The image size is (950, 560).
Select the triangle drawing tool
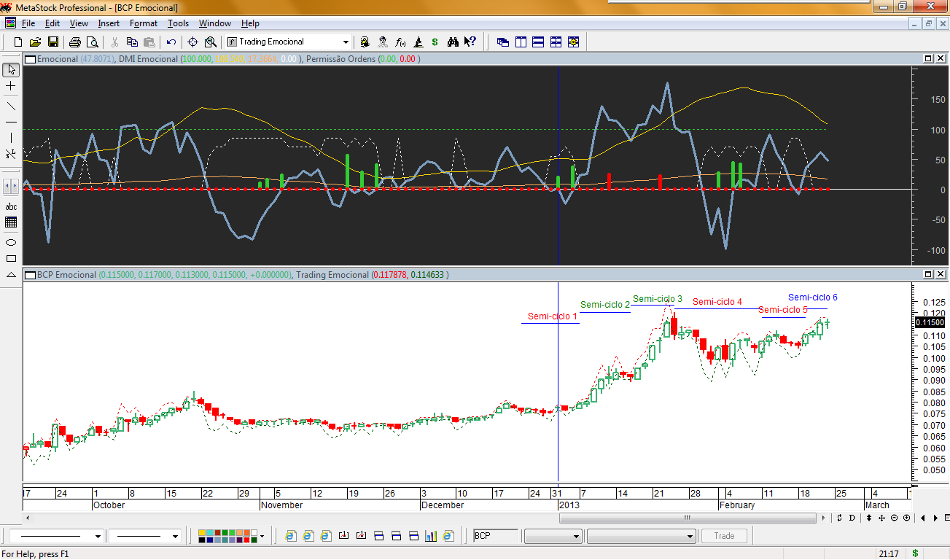(x=11, y=275)
